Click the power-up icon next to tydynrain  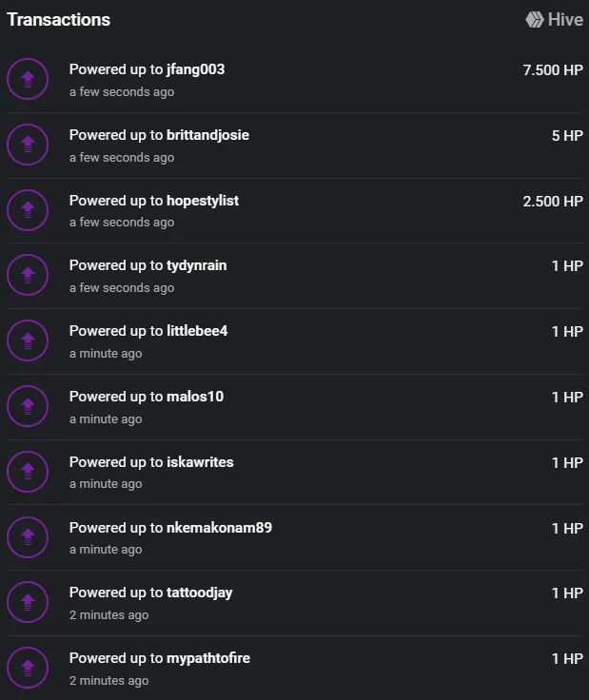pos(28,275)
